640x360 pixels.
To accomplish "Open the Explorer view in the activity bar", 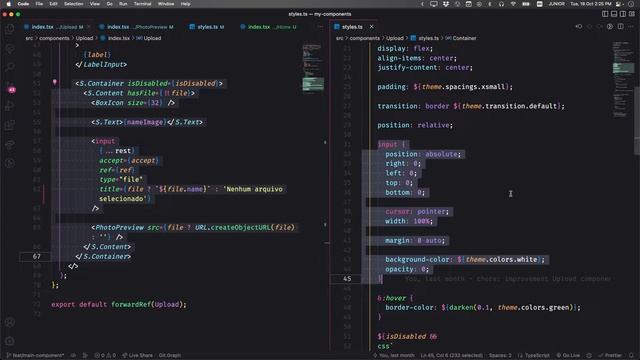I will (x=10, y=29).
